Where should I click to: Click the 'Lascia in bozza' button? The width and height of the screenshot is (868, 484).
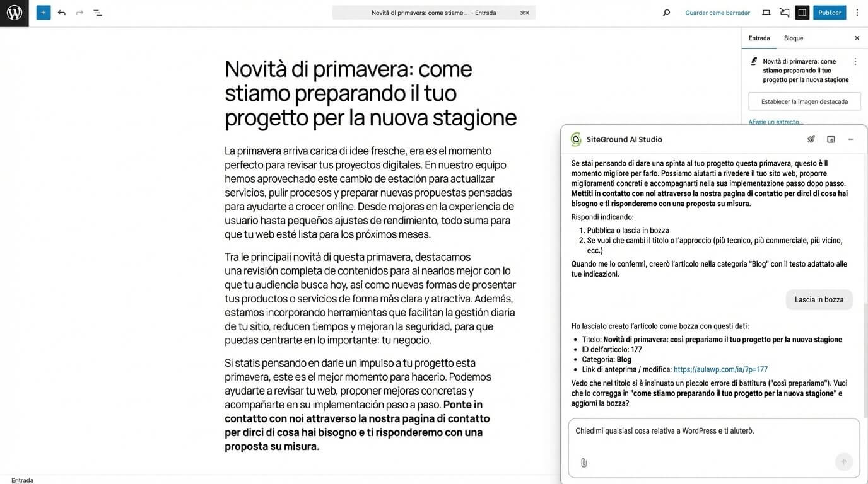(819, 299)
